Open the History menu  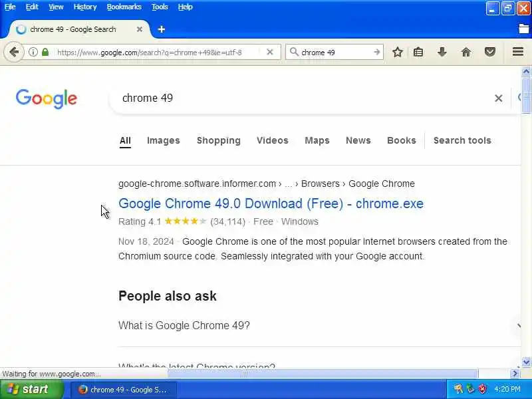point(85,7)
